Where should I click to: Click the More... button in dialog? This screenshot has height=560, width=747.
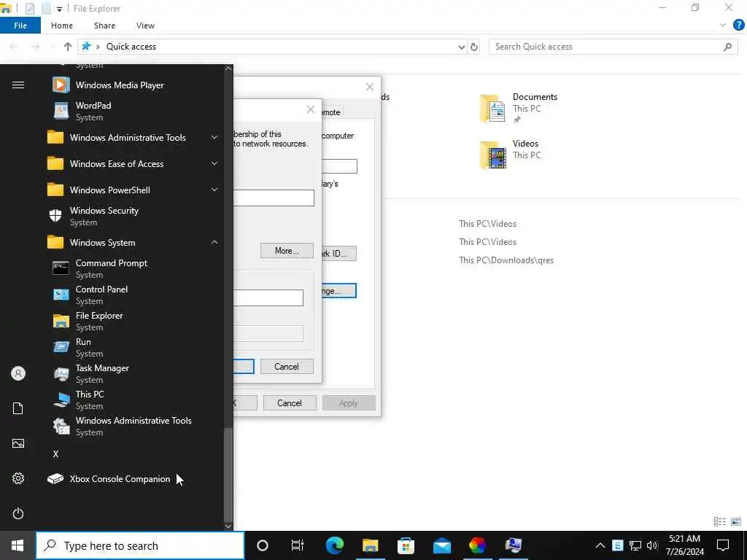pos(287,251)
